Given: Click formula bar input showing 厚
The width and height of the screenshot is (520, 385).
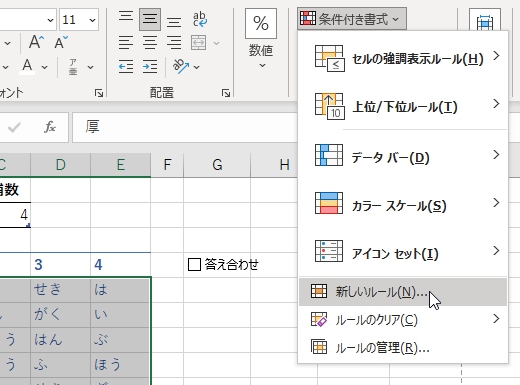Looking at the screenshot, I should click(184, 127).
